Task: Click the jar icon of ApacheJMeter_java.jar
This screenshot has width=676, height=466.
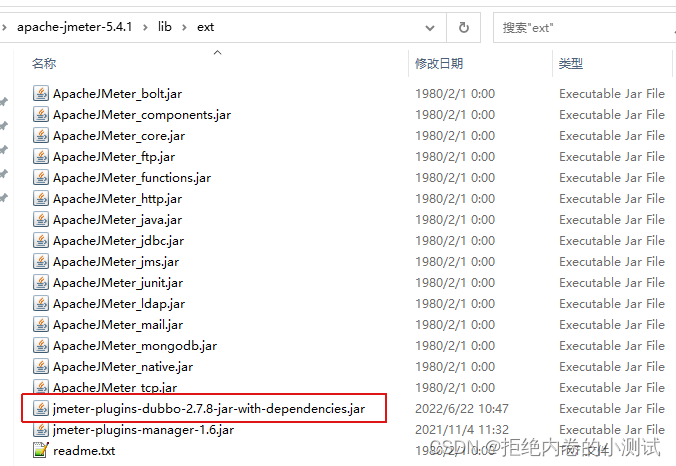Action: (x=41, y=220)
